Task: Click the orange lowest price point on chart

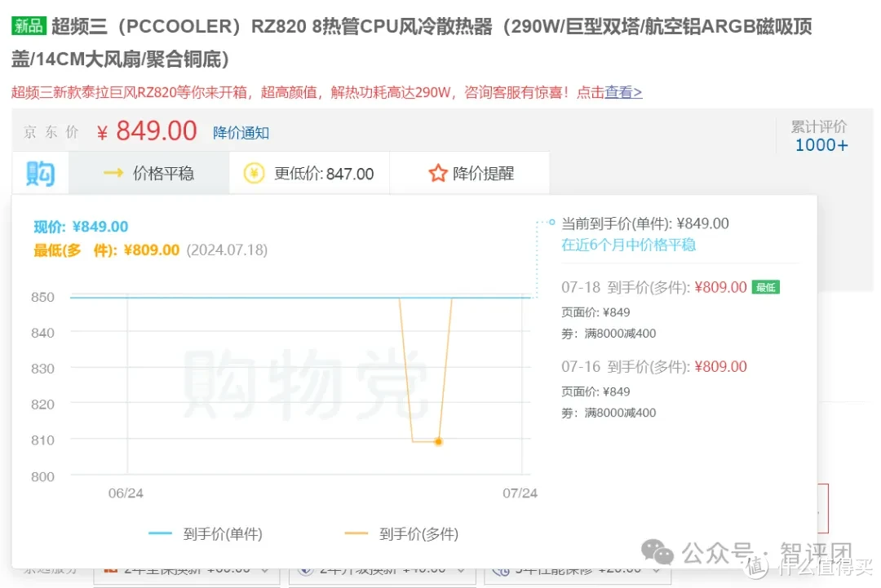Action: click(x=439, y=442)
